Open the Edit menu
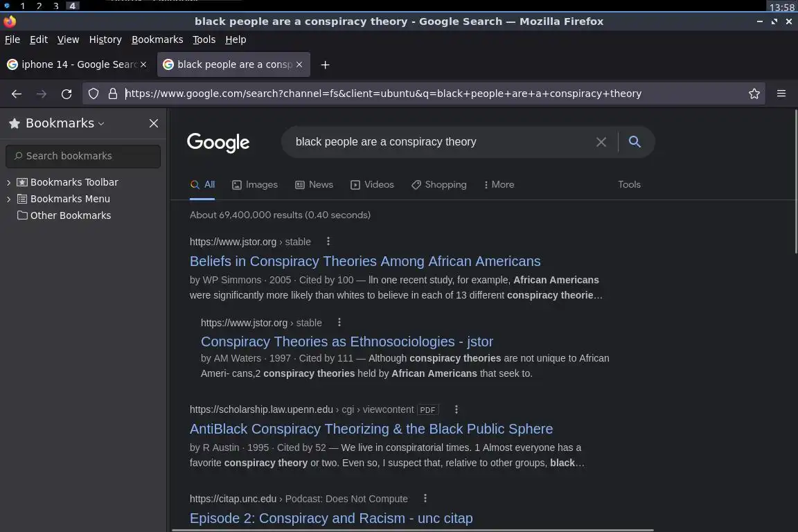 [x=39, y=39]
